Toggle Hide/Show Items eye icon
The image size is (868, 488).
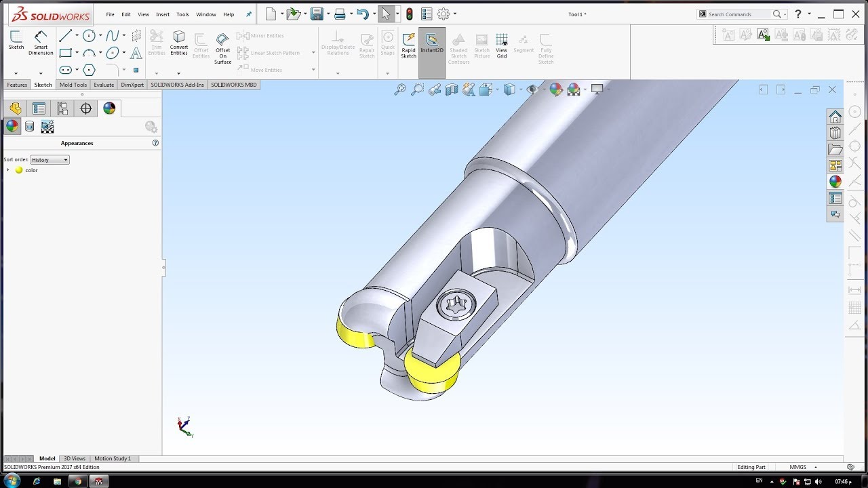[532, 89]
